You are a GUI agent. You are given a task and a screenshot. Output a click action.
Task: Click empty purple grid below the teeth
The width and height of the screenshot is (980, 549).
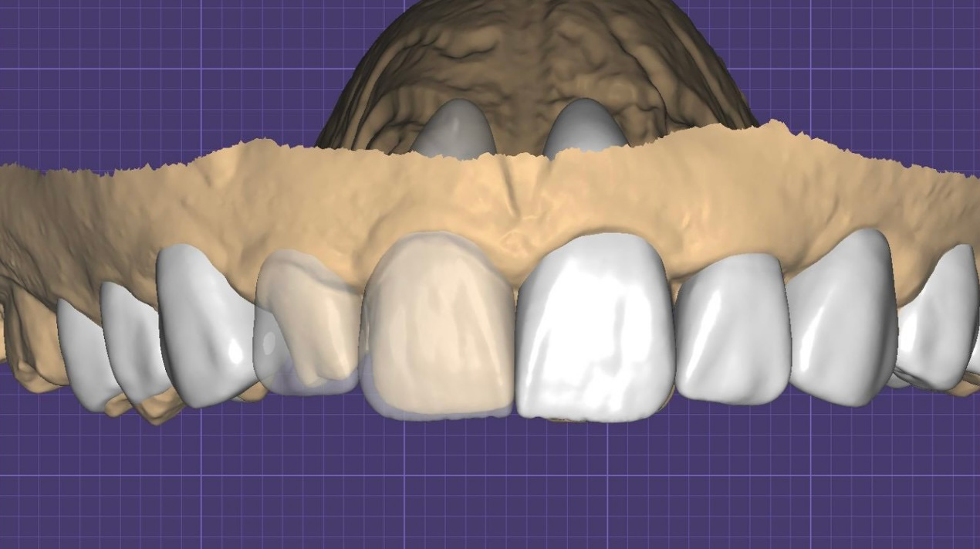494,486
